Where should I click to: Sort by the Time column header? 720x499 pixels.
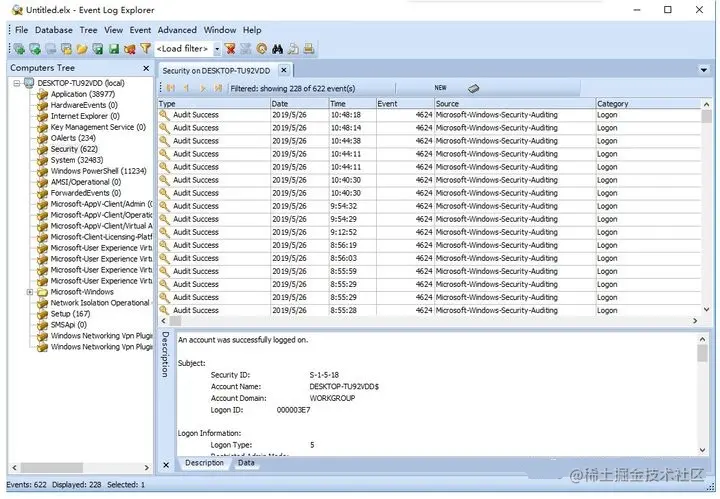click(x=352, y=104)
